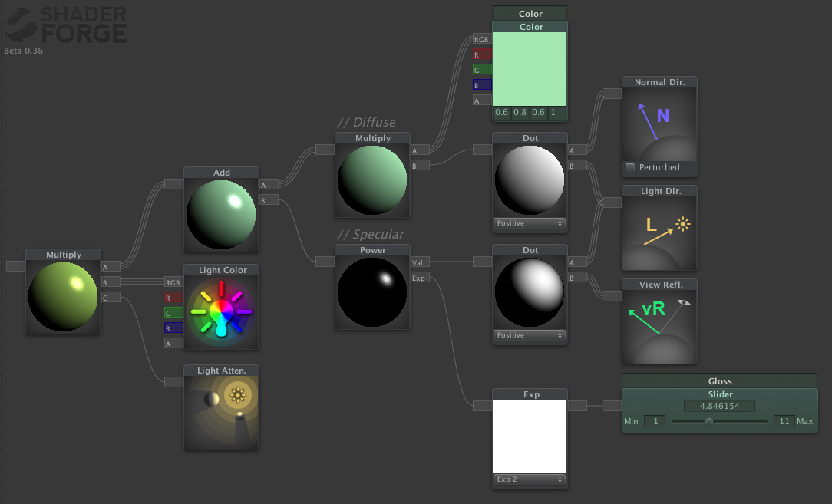Click the slider Max value field

784,421
